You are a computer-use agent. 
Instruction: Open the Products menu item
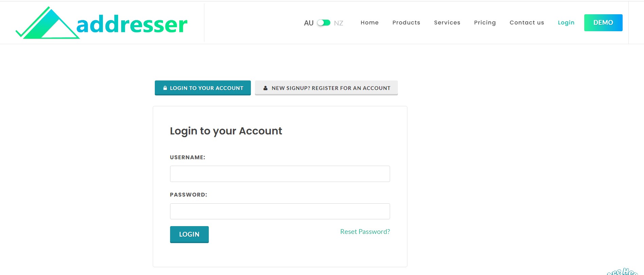point(406,23)
